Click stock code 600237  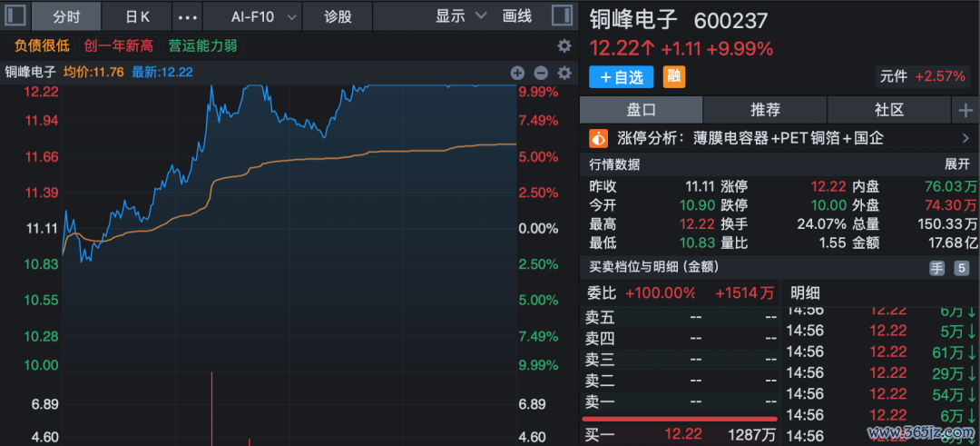pyautogui.click(x=730, y=21)
